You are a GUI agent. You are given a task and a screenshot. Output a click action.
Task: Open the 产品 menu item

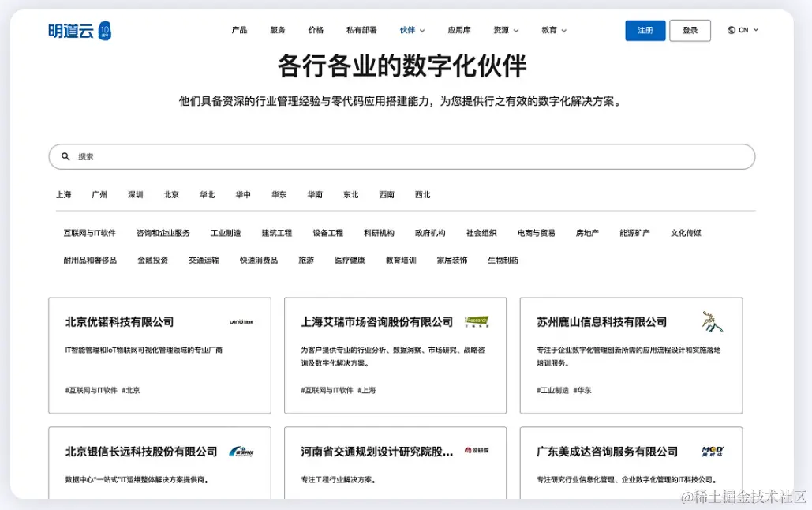[239, 30]
